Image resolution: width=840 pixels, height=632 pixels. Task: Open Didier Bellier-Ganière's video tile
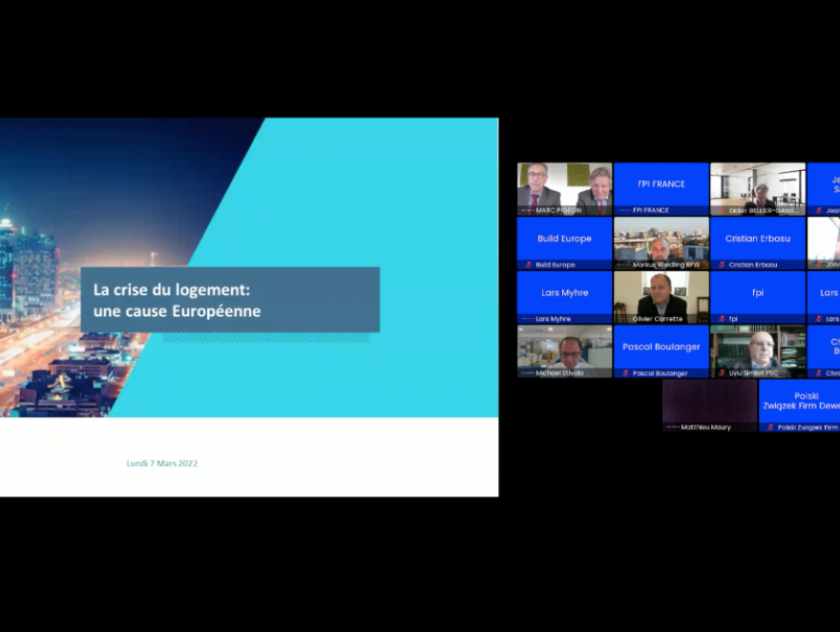(758, 189)
